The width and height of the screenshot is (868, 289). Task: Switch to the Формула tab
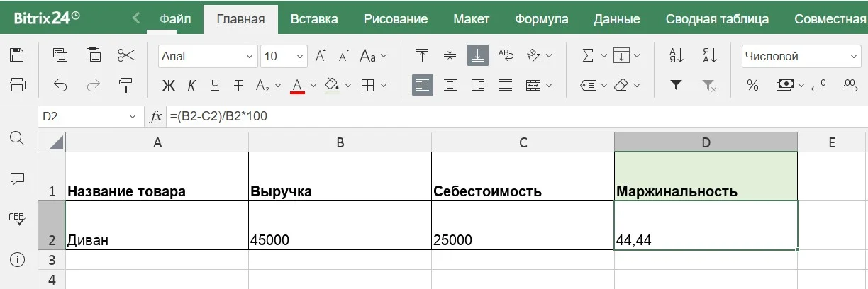tap(542, 19)
